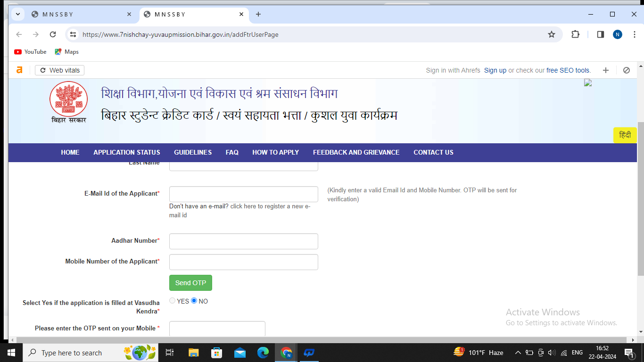This screenshot has width=644, height=362.
Task: Click the Send OTP button
Action: 190,283
